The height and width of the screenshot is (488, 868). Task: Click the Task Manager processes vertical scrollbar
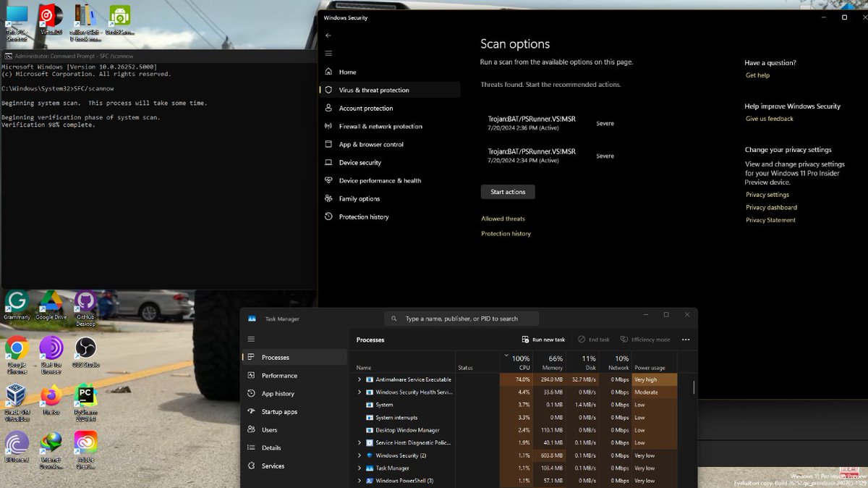694,387
